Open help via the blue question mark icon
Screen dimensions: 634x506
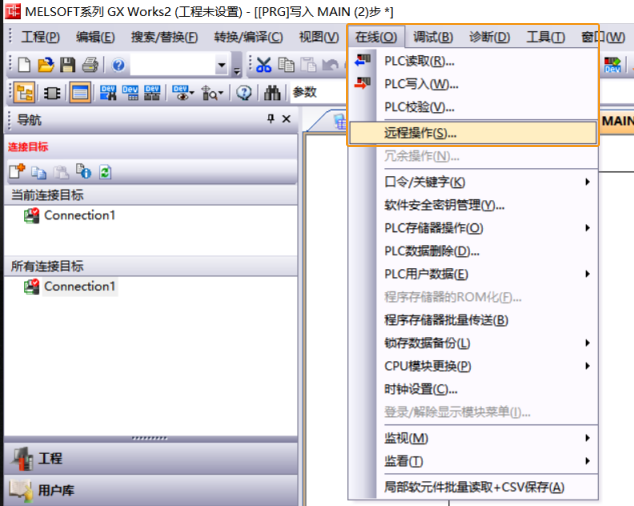click(118, 65)
